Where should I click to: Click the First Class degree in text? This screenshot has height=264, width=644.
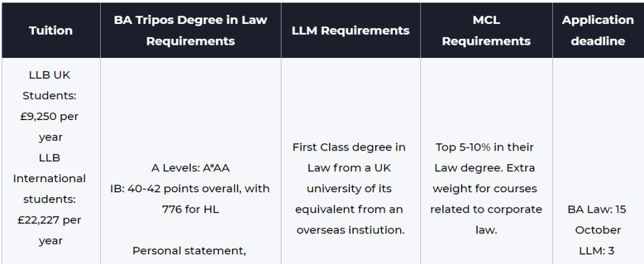point(349,147)
